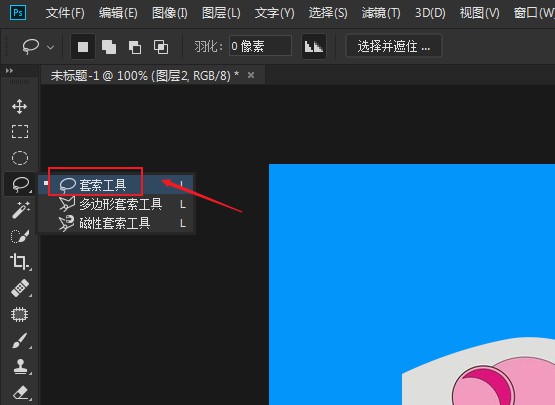Screen dimensions: 555x405
Task: Select the Healing Brush bandage tool
Action: click(20, 288)
